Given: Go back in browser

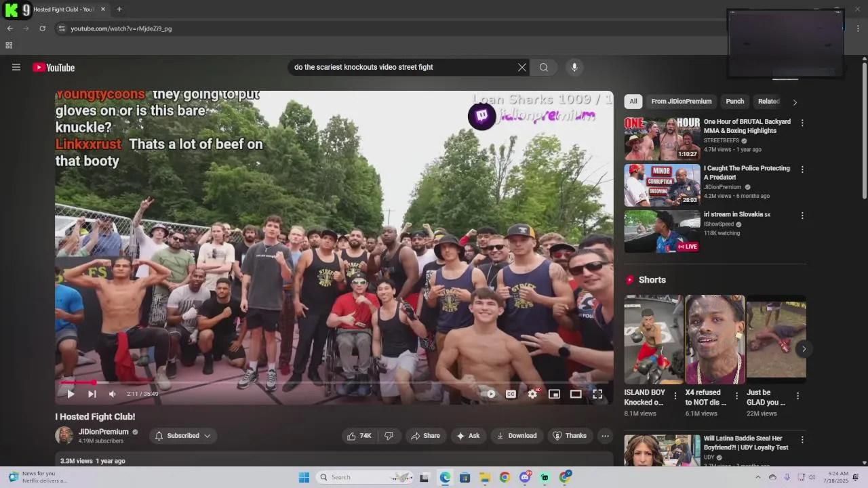Looking at the screenshot, I should coord(9,28).
